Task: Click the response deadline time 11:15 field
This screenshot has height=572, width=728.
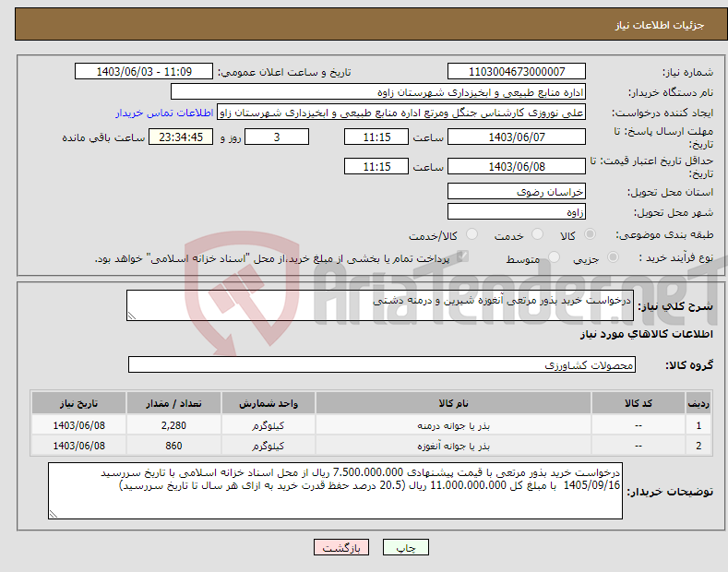Action: 376,137
